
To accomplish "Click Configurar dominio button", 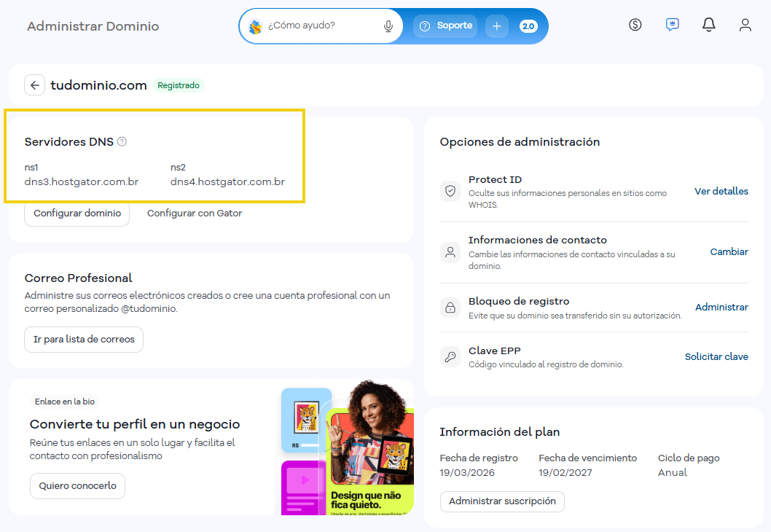I will point(77,214).
